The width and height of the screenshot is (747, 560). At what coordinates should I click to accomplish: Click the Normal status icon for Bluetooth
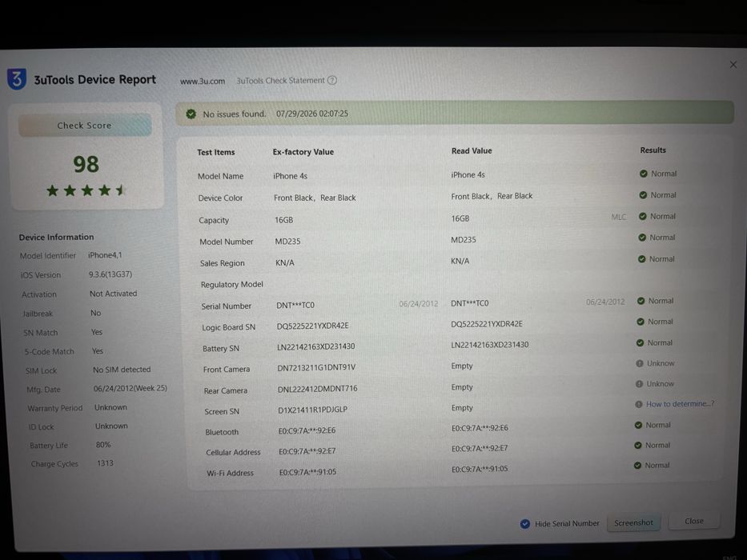[x=638, y=425]
